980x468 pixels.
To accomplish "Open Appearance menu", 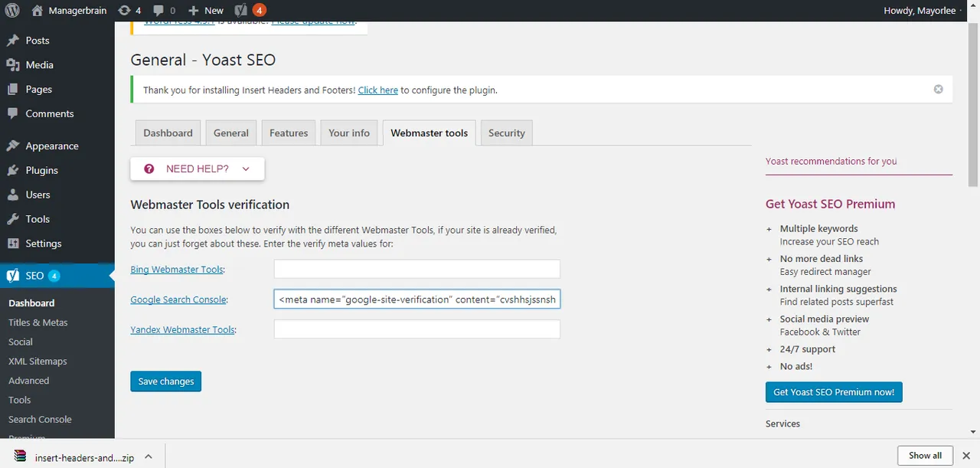I will pyautogui.click(x=52, y=146).
